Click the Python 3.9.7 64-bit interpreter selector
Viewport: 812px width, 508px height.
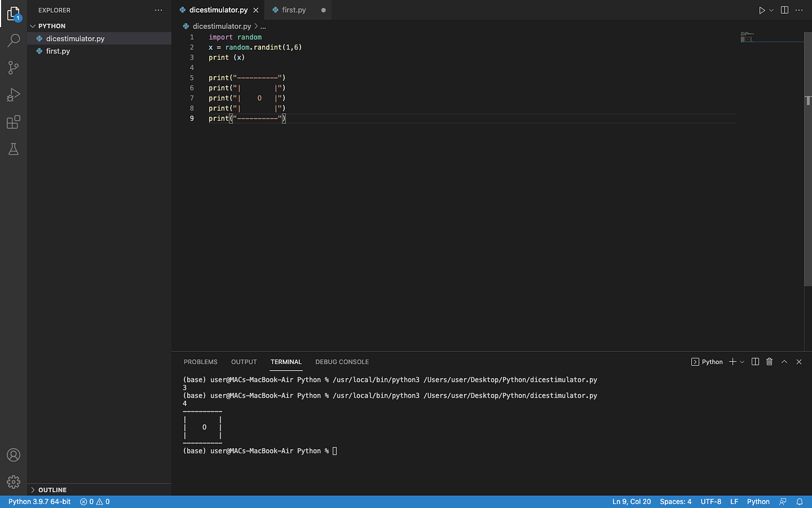(x=39, y=501)
